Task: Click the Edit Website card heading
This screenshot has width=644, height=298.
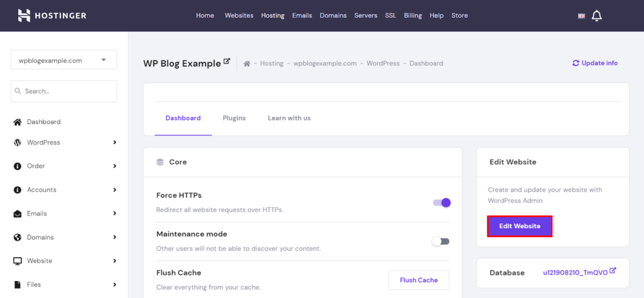Action: 513,162
